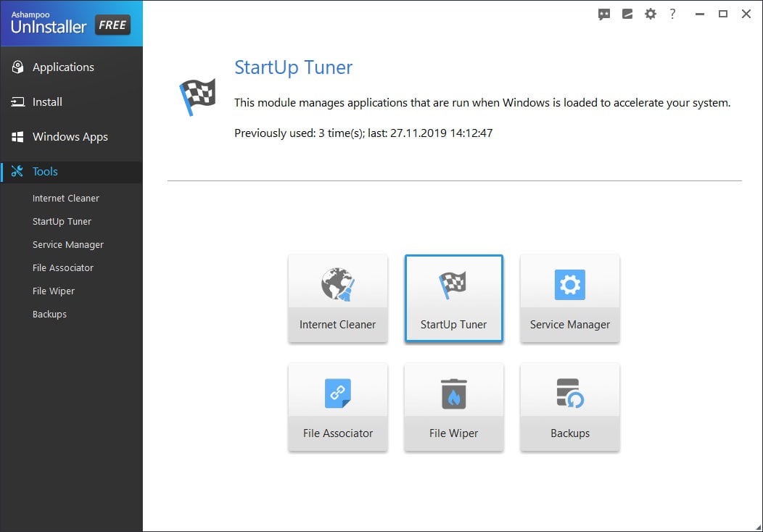Click Backups in the sidebar list
Image resolution: width=763 pixels, height=532 pixels.
49,315
